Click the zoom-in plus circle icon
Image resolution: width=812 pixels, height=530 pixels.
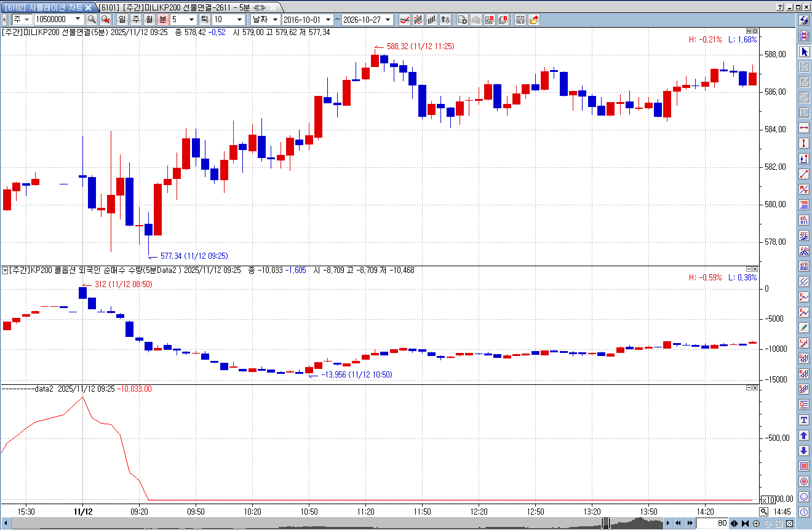click(756, 523)
